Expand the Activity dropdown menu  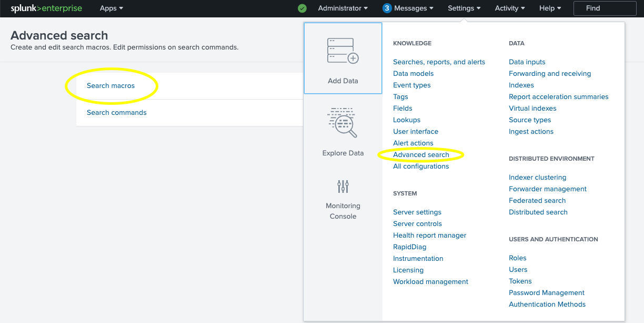pos(510,8)
